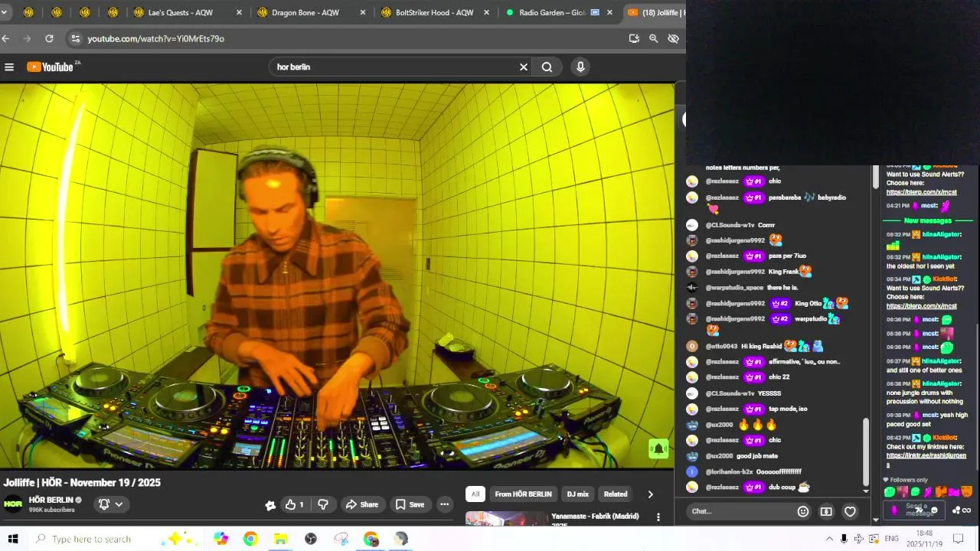980x551 pixels.
Task: Open the linktr.ee/rashidjurgens link
Action: (x=926, y=460)
